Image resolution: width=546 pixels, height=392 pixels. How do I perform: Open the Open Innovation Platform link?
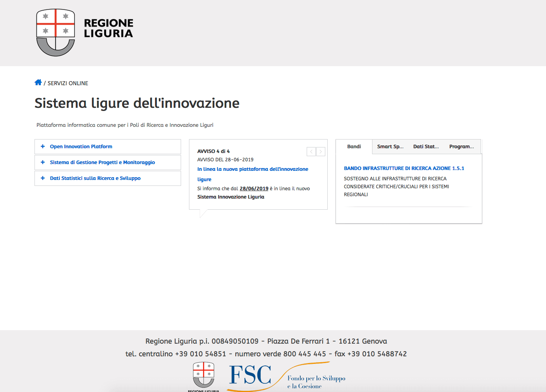pyautogui.click(x=81, y=147)
